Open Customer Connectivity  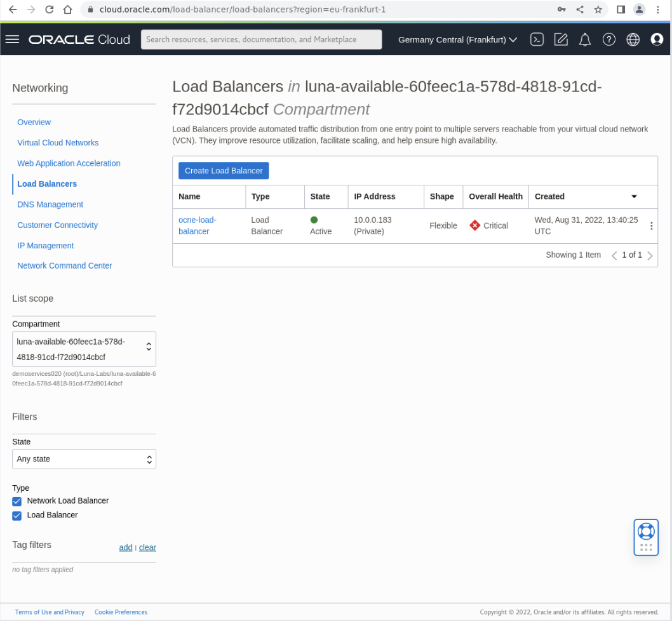(57, 225)
